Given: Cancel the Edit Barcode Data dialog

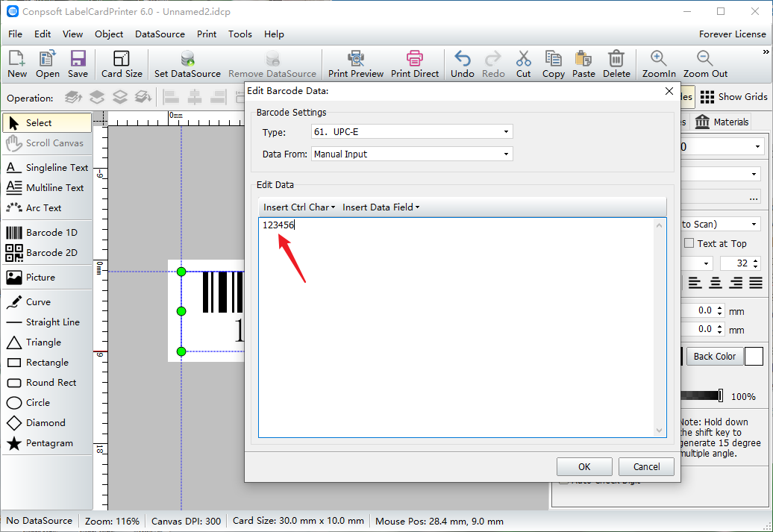Looking at the screenshot, I should [x=646, y=466].
